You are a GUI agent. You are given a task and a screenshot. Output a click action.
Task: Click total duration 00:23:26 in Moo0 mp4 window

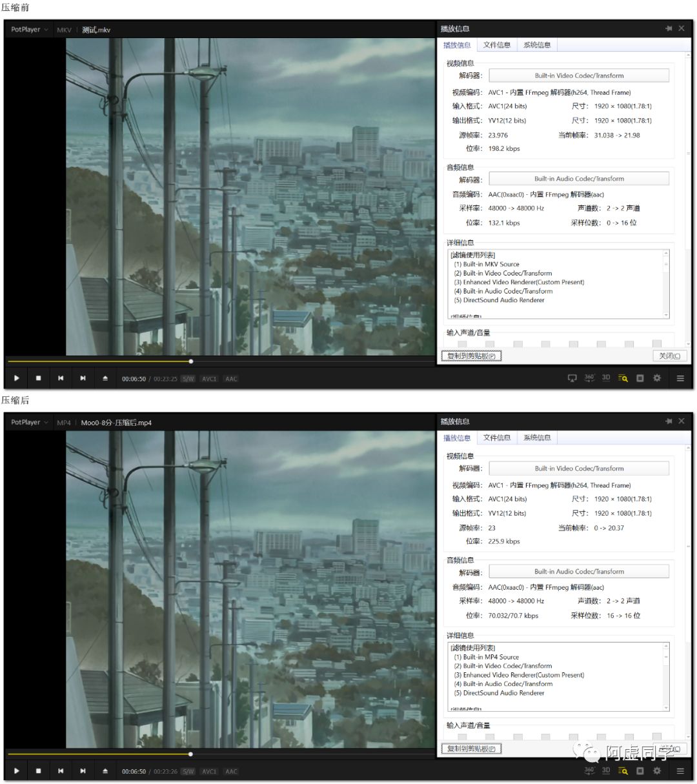pyautogui.click(x=166, y=771)
